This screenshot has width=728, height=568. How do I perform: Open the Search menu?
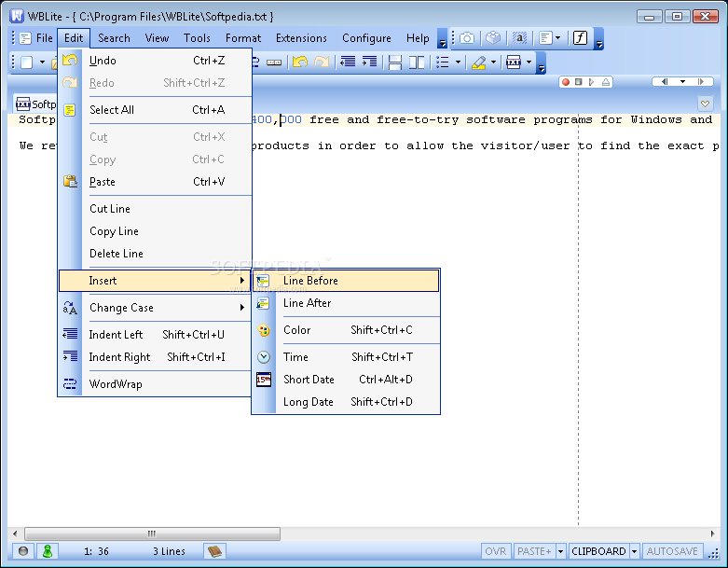point(114,38)
